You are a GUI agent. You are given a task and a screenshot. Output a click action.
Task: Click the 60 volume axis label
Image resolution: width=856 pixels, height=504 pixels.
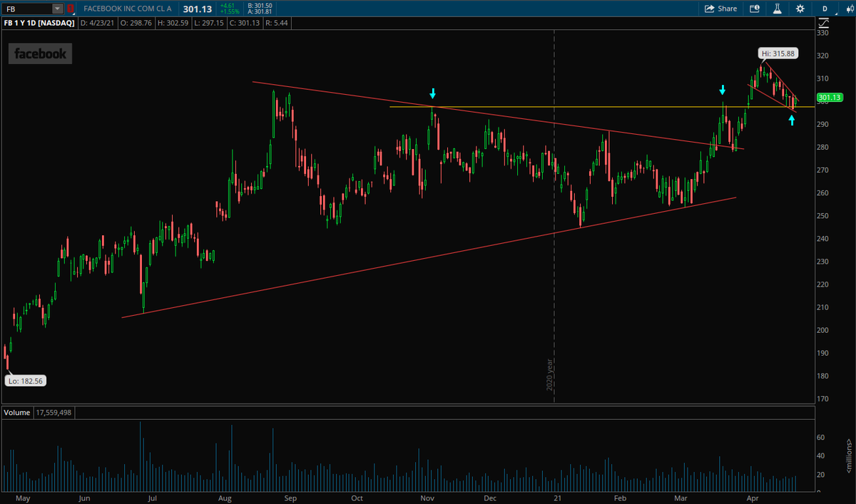(821, 438)
